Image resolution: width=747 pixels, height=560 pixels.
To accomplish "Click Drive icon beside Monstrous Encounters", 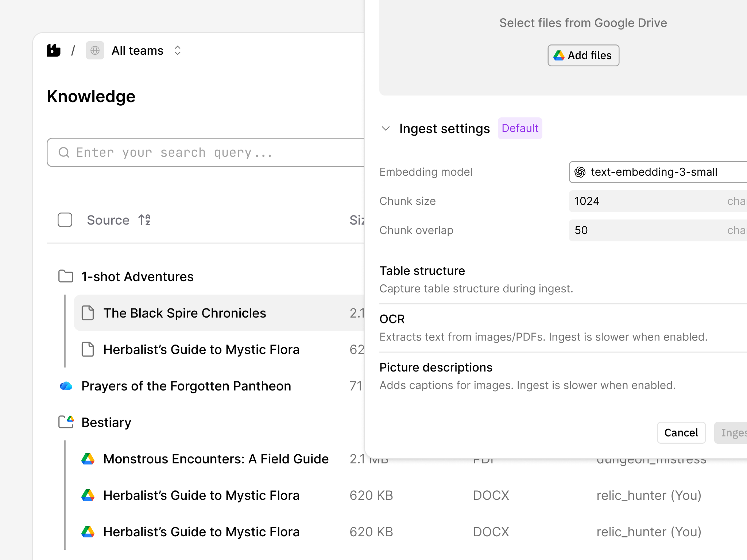I will (88, 459).
